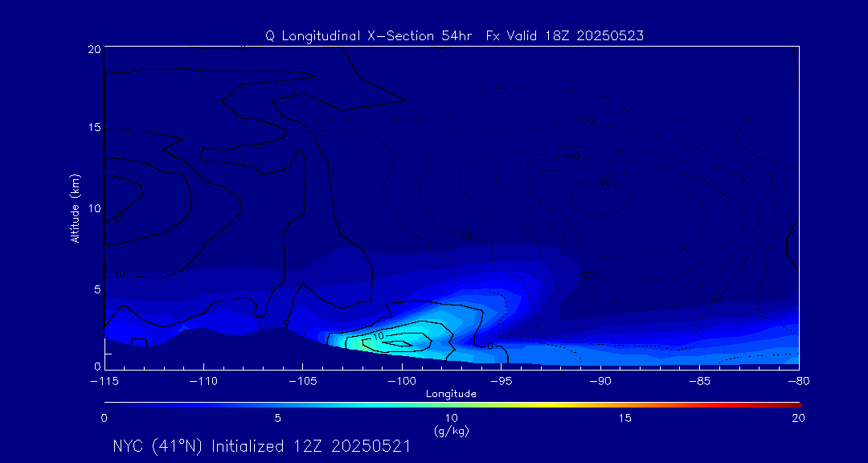Screen dimensions: 868x463
Task: Click altitude axis tick label "20"
Action: point(94,49)
